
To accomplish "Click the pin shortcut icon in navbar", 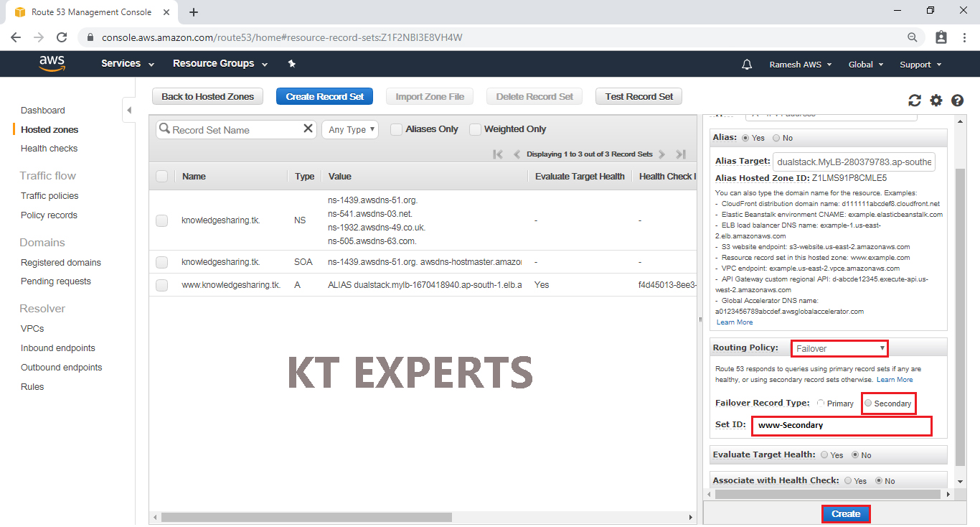I will coord(291,64).
